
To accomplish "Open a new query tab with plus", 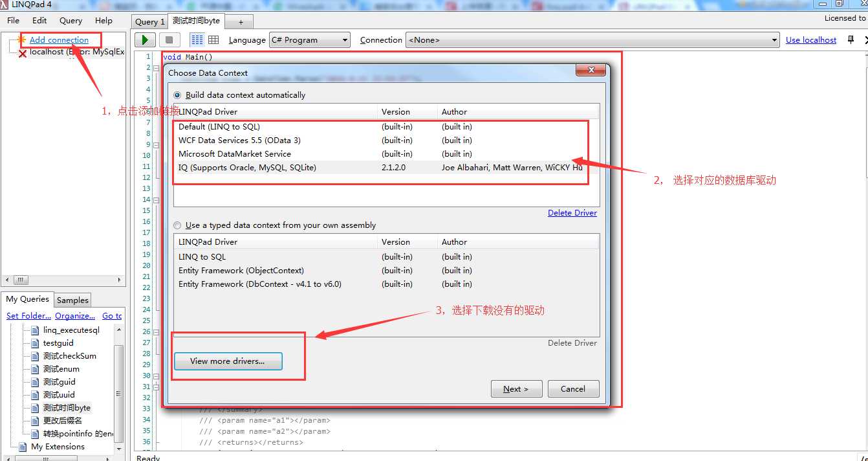I will tap(241, 22).
